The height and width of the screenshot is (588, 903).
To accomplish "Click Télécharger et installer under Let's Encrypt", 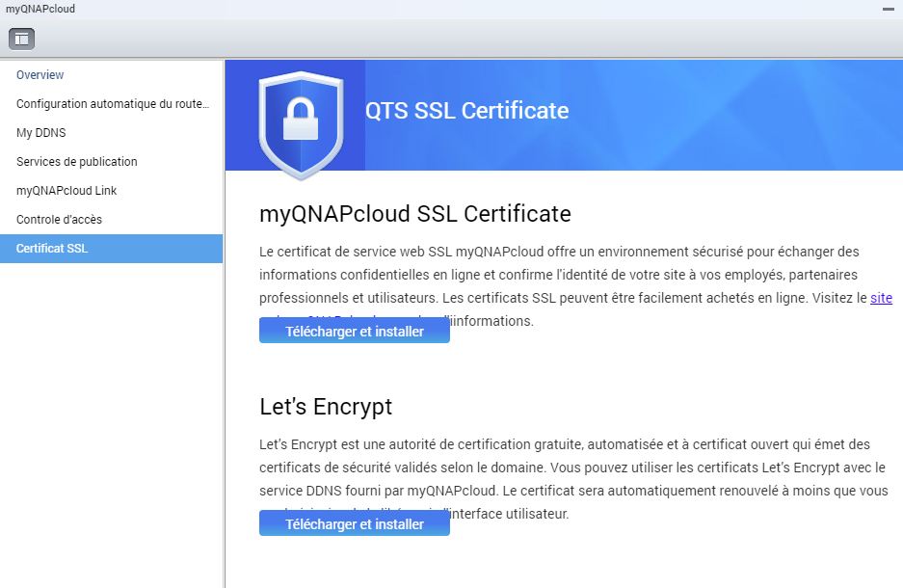I will [354, 523].
